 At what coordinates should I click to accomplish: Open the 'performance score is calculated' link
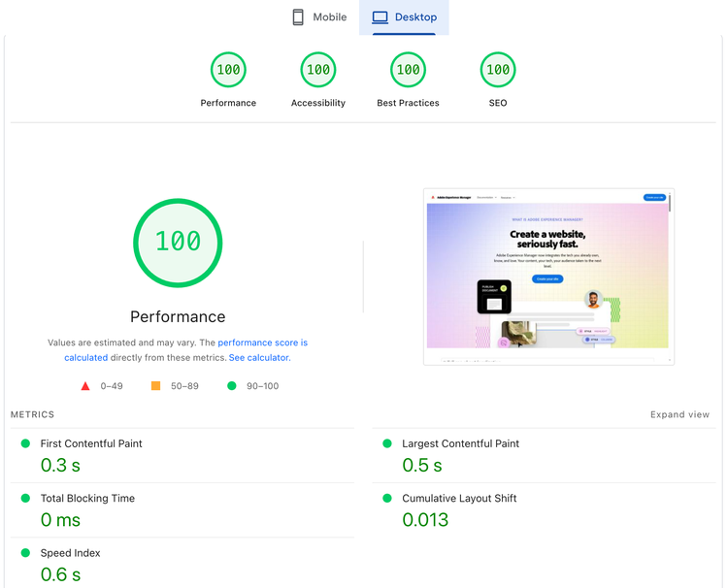(x=262, y=343)
